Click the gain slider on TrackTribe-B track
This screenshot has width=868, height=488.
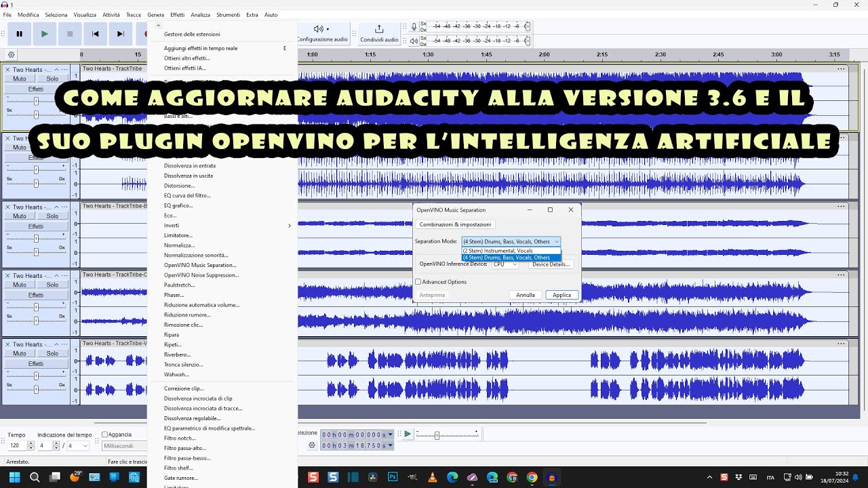[x=36, y=239]
